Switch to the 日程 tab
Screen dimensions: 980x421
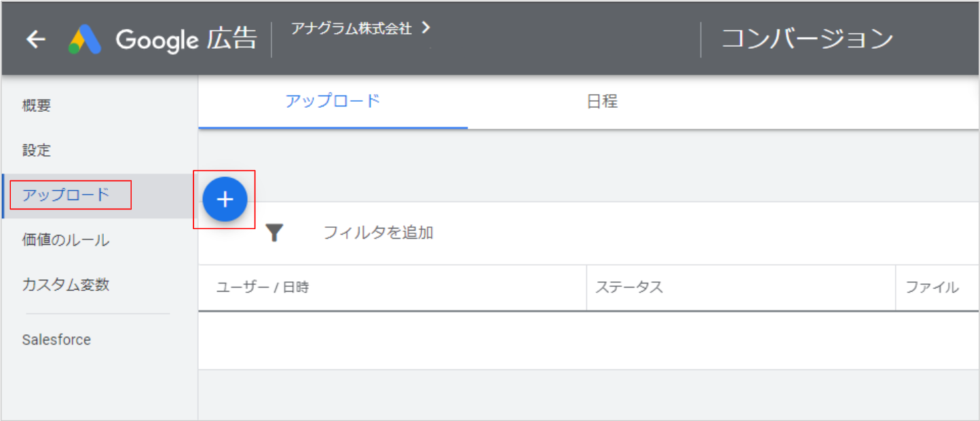click(x=602, y=102)
